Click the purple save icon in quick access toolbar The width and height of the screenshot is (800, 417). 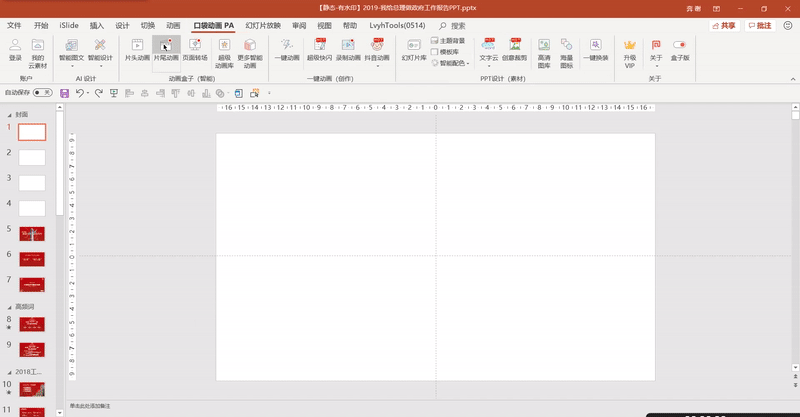pos(65,93)
